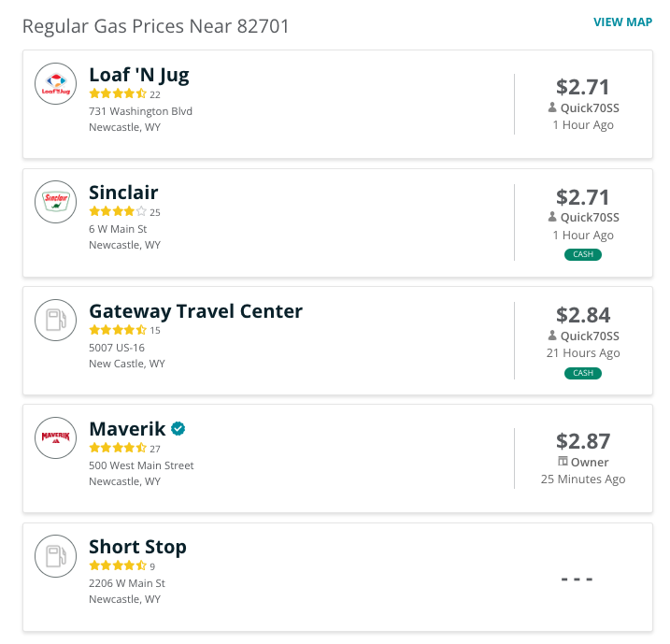Click the Short Stop gas pump icon
670x644 pixels.
click(55, 556)
